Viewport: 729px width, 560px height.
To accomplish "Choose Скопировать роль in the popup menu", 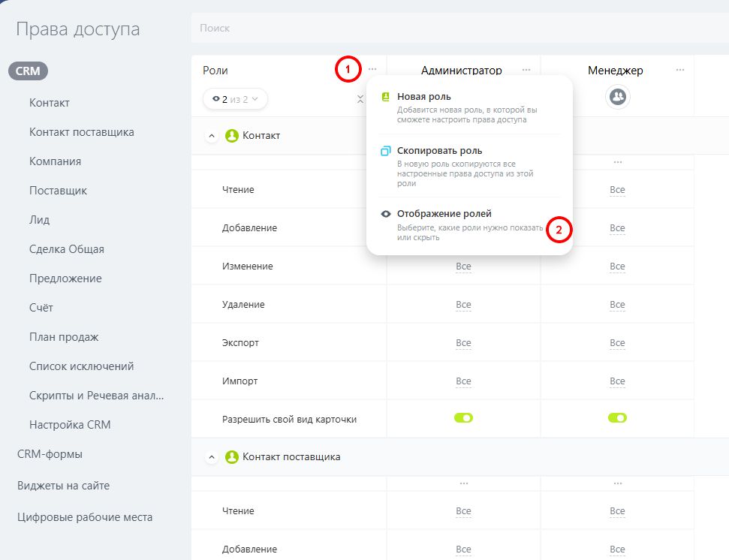I will tap(439, 151).
